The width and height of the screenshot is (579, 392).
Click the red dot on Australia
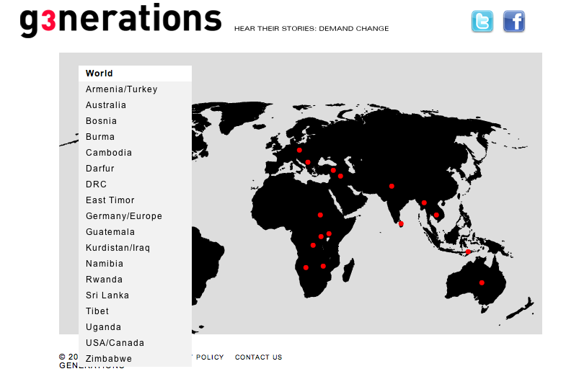(482, 282)
